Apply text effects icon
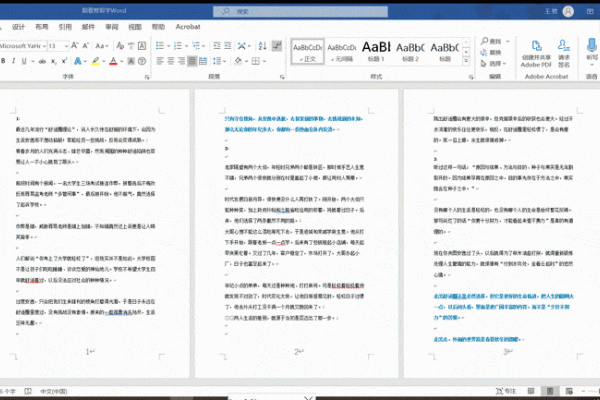This screenshot has width=600, height=400. (x=78, y=61)
